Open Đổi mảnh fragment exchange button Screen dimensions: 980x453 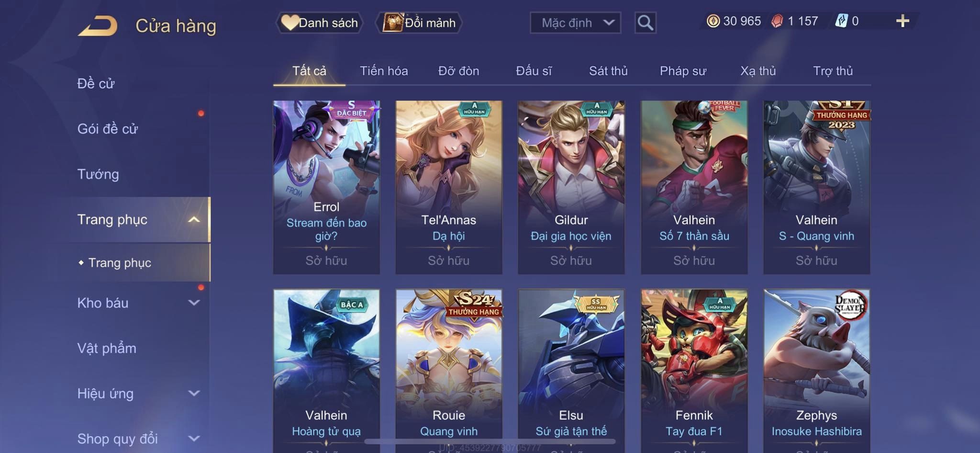[419, 23]
